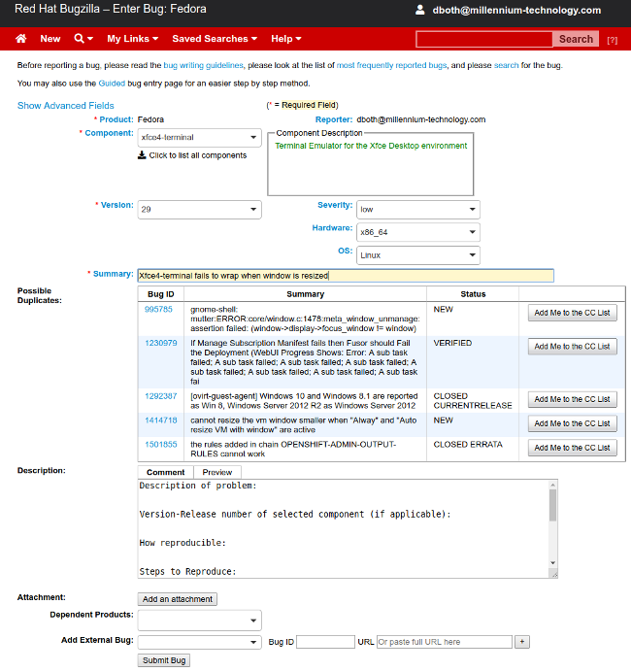Click the Bug ID column header

tap(160, 294)
